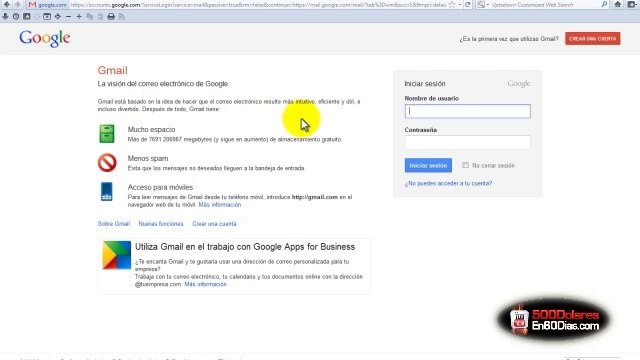
Task: Click the CREAR UNA CUENTA red button
Action: tap(593, 39)
